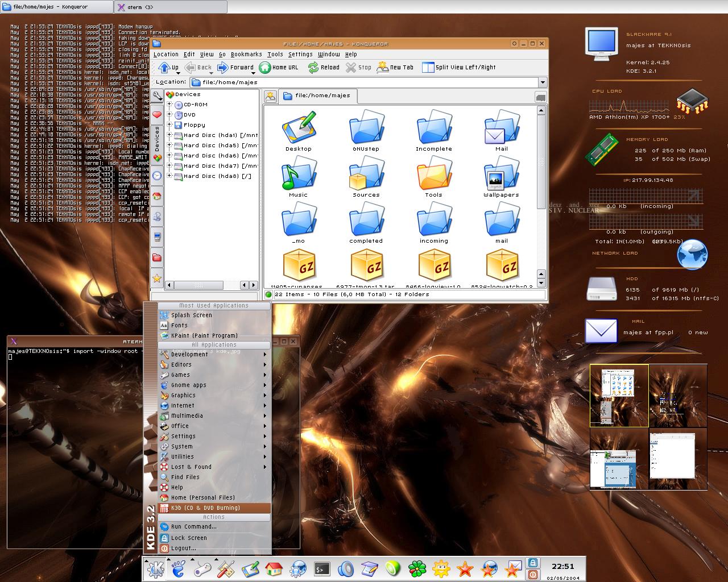Open the red root folder sidebar tab

[157, 257]
